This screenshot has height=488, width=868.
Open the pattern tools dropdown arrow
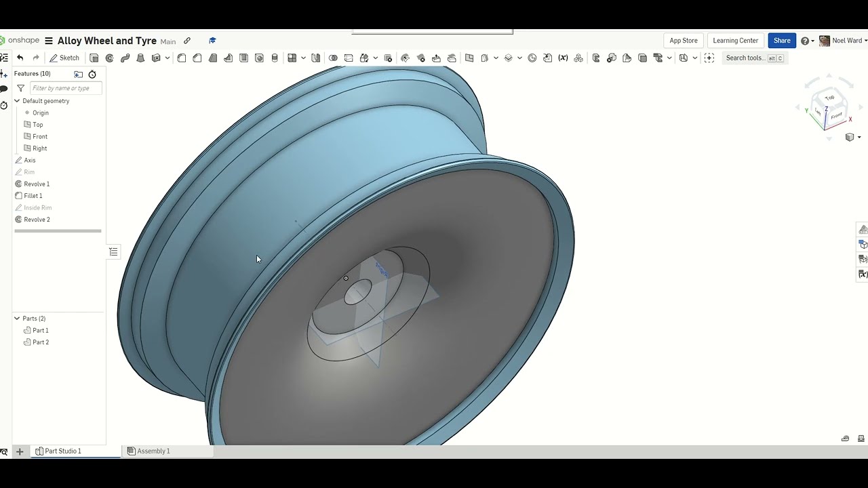tap(303, 58)
